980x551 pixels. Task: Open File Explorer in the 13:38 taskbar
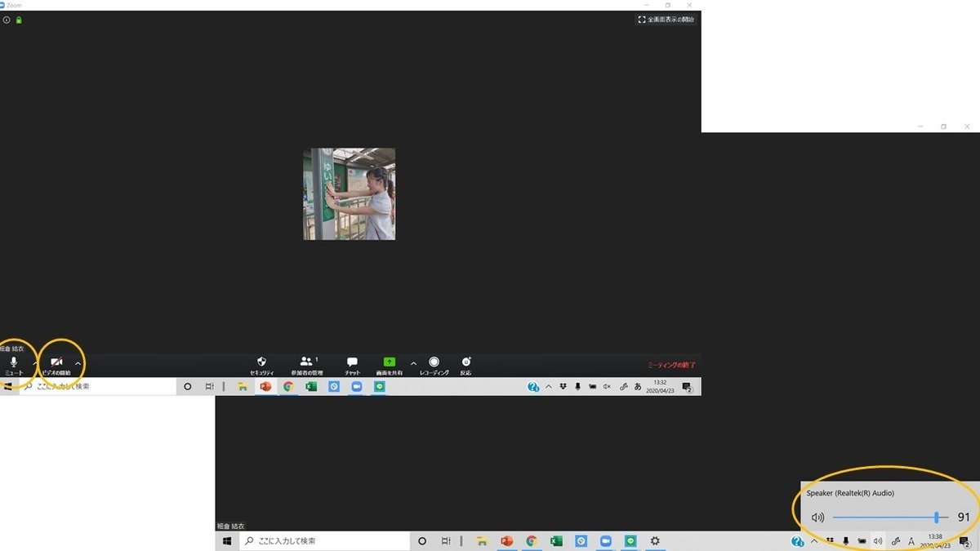[482, 540]
